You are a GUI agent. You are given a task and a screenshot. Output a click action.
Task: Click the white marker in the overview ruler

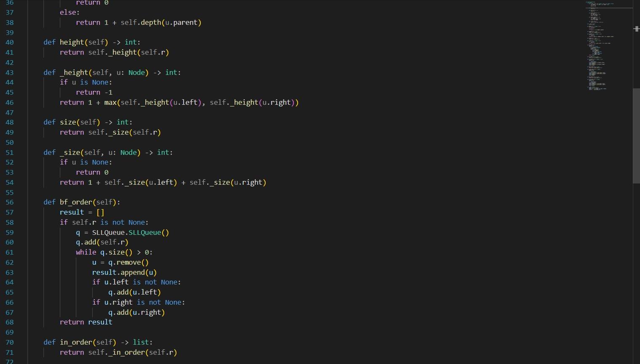637,29
